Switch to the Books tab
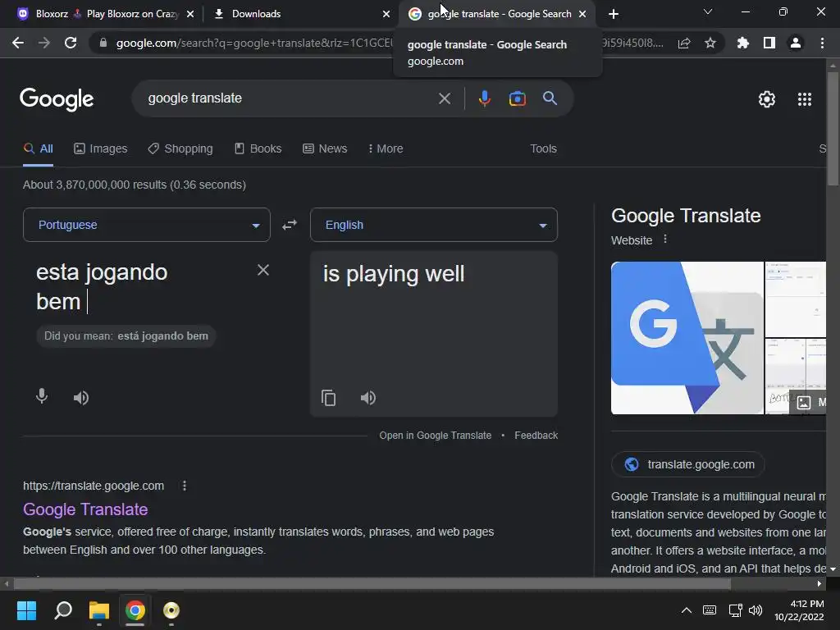Viewport: 840px width, 630px height. (x=258, y=148)
